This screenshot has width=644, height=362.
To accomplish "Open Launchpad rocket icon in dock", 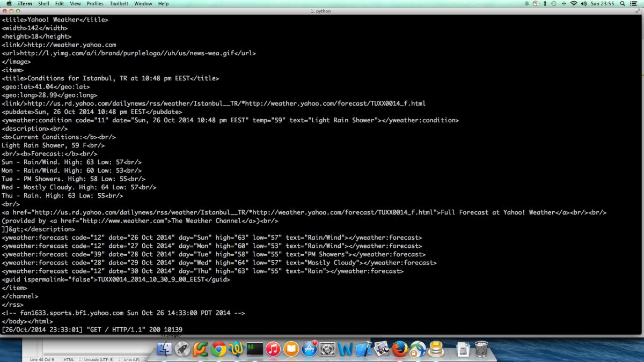I will 182,349.
